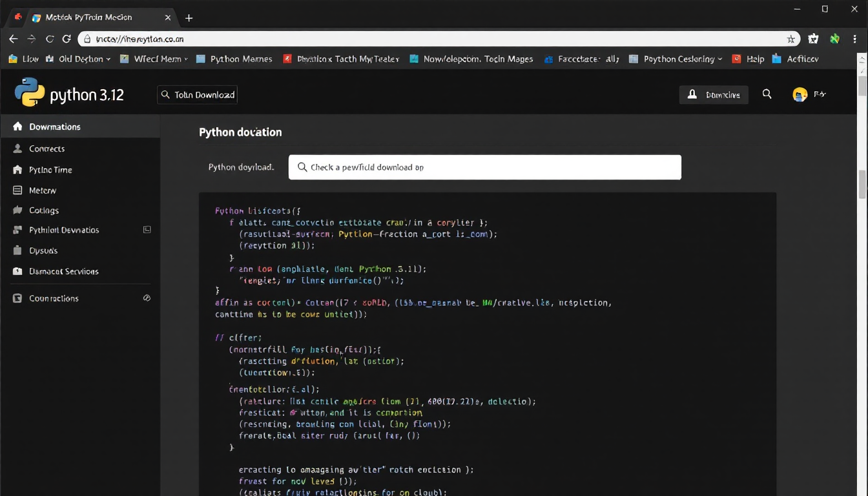Click the Domncive button in header
The image size is (868, 496).
[714, 95]
